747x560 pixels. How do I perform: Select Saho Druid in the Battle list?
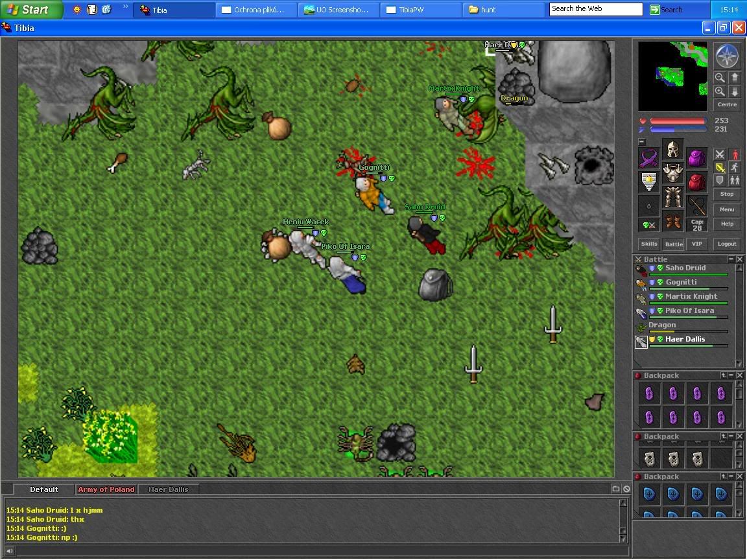(682, 270)
